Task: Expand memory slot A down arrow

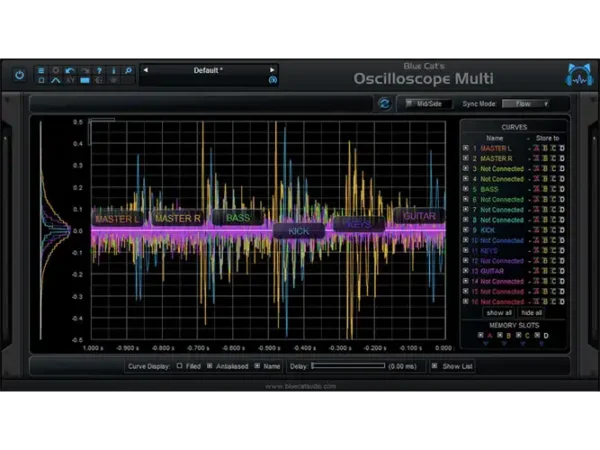Action: [486, 344]
